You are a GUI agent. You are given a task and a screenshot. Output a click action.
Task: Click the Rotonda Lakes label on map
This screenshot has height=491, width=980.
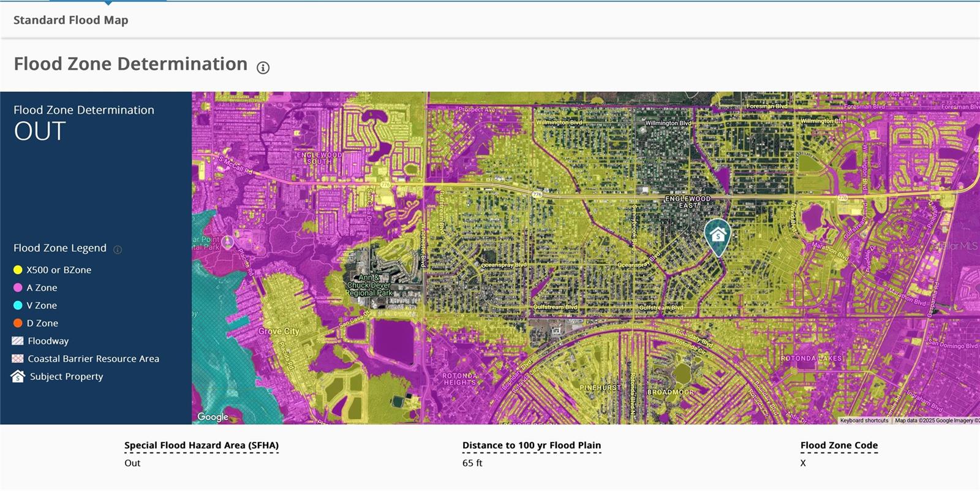click(811, 358)
